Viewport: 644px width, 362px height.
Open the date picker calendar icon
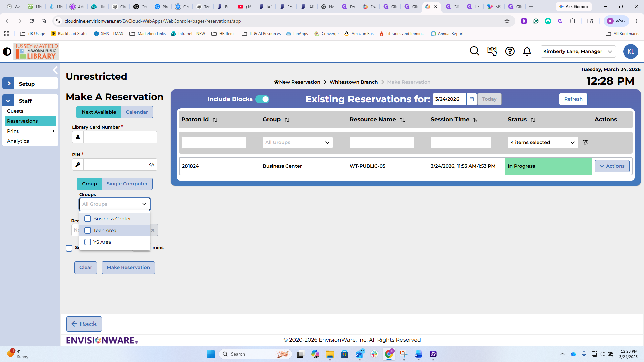[471, 99]
